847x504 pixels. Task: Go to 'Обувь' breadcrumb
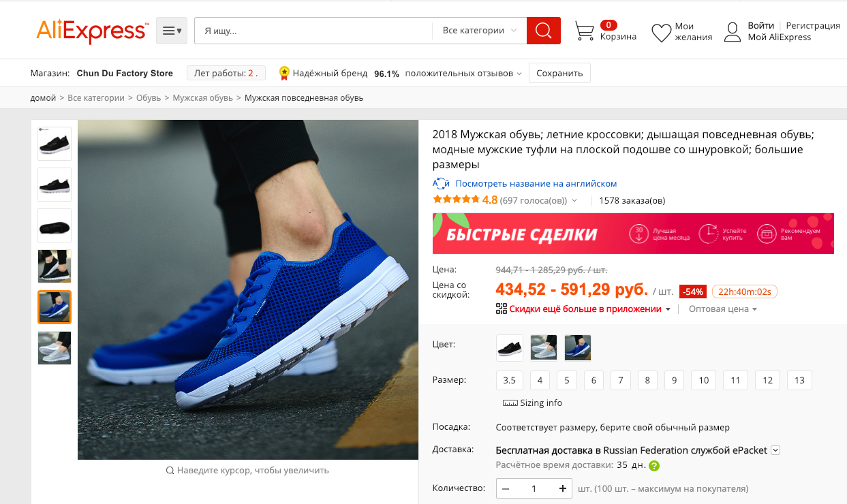[149, 97]
